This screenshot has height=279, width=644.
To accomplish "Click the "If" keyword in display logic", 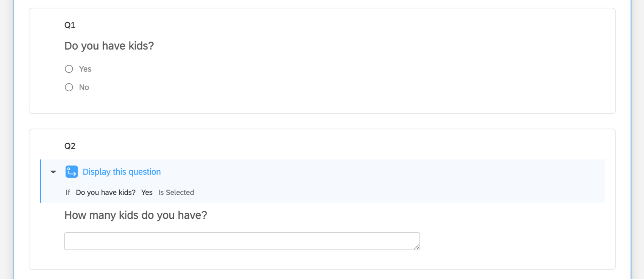I will point(68,193).
